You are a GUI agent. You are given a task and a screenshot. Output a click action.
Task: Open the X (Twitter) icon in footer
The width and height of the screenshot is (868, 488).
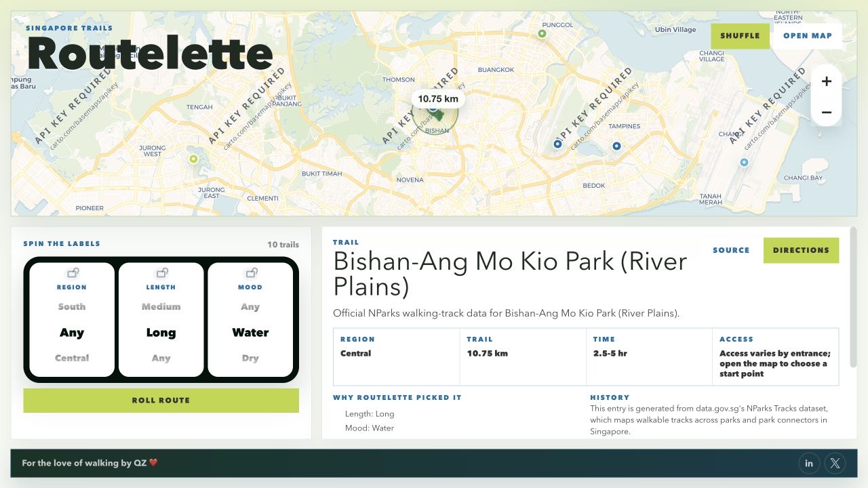pos(835,463)
